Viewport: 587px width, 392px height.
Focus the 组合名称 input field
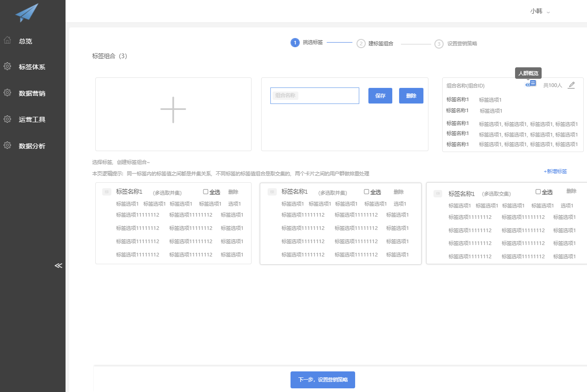click(x=315, y=96)
